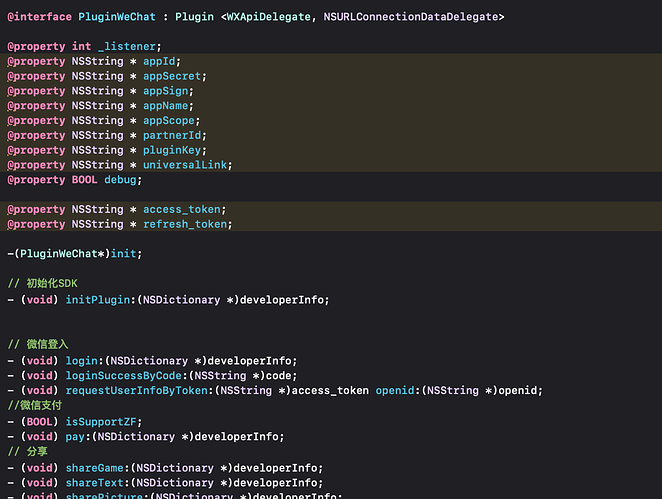Screen dimensions: 662x499
Task: Click the appScope property name
Action: coord(171,121)
